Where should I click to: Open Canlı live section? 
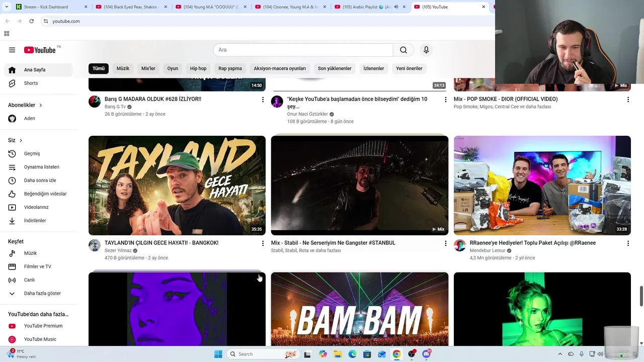pyautogui.click(x=38, y=280)
